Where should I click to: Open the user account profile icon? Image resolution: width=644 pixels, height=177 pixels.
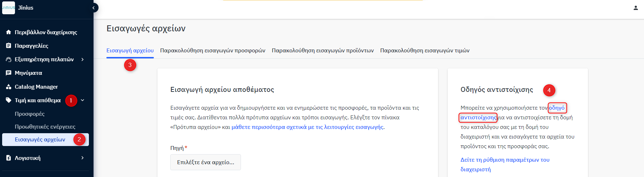click(x=635, y=8)
